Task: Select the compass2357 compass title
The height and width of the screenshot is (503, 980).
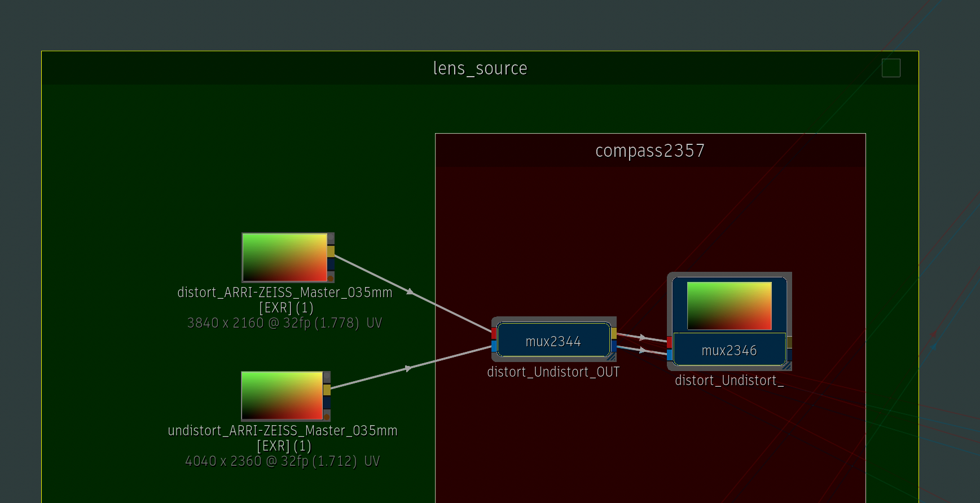Action: pyautogui.click(x=650, y=151)
